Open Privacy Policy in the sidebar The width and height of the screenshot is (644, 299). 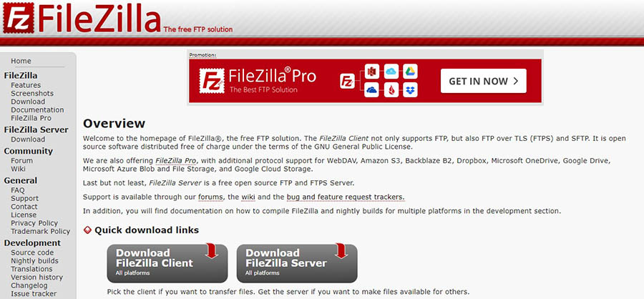tap(34, 223)
